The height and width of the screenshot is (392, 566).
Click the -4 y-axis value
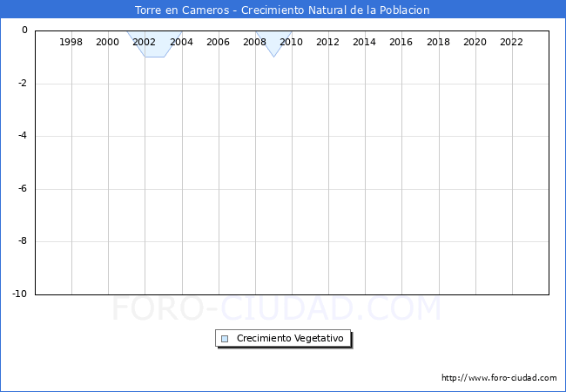point(23,136)
